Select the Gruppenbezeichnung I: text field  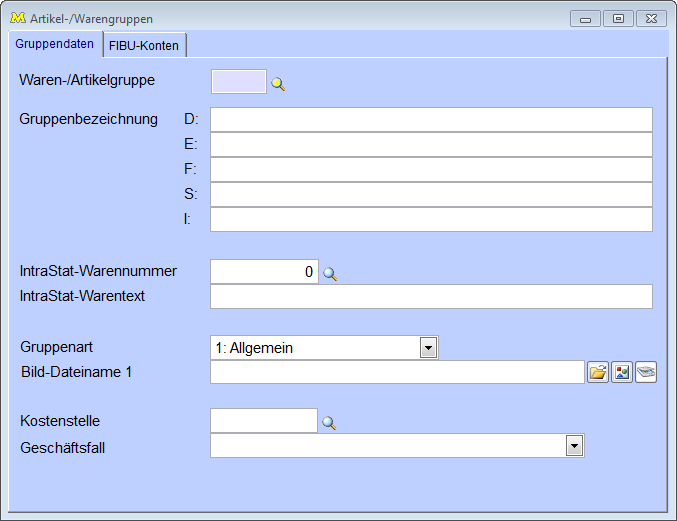click(x=431, y=219)
